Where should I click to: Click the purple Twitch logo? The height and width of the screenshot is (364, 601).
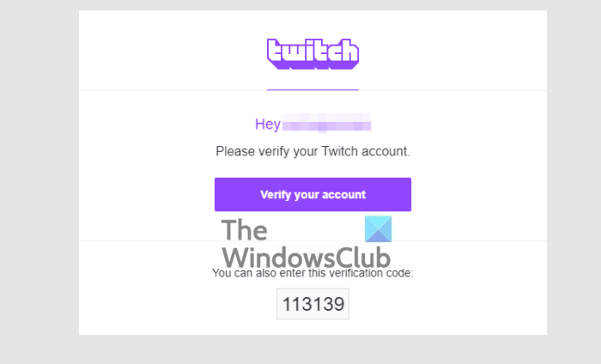pyautogui.click(x=313, y=54)
